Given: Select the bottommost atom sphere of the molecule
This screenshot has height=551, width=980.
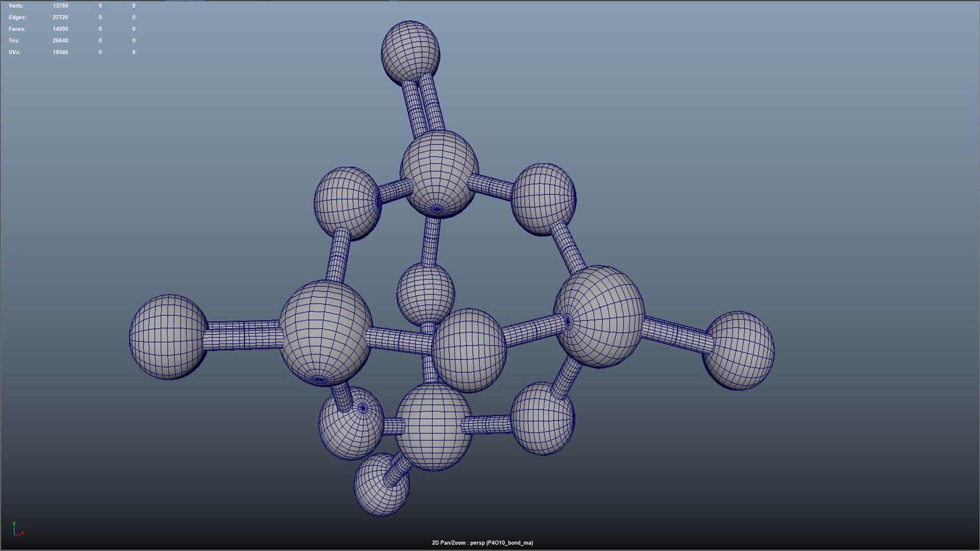Looking at the screenshot, I should 381,485.
